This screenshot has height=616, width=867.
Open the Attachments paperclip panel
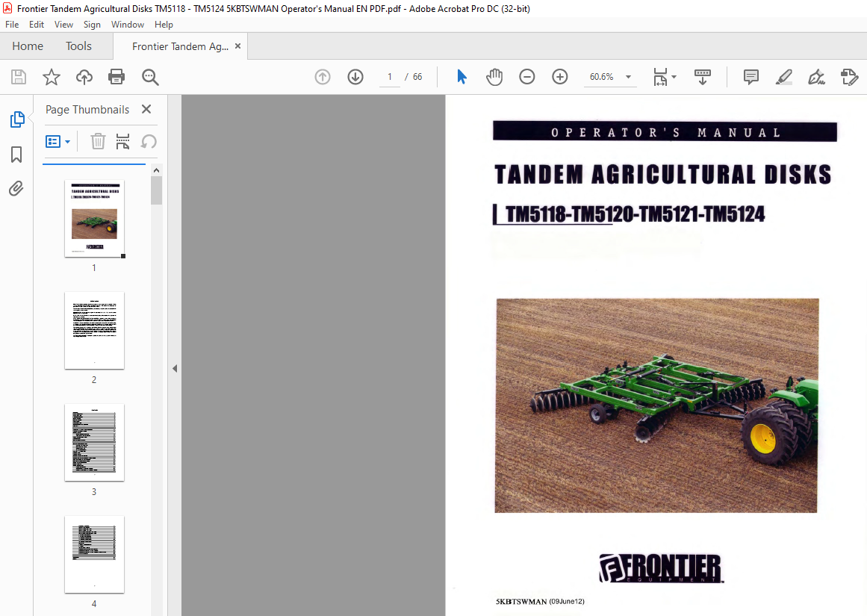click(x=16, y=189)
